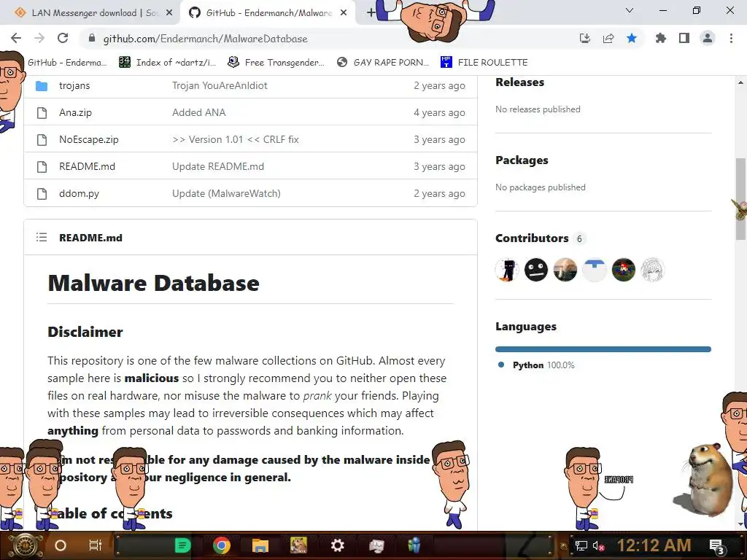
Task: Open Task View on taskbar
Action: [96, 545]
